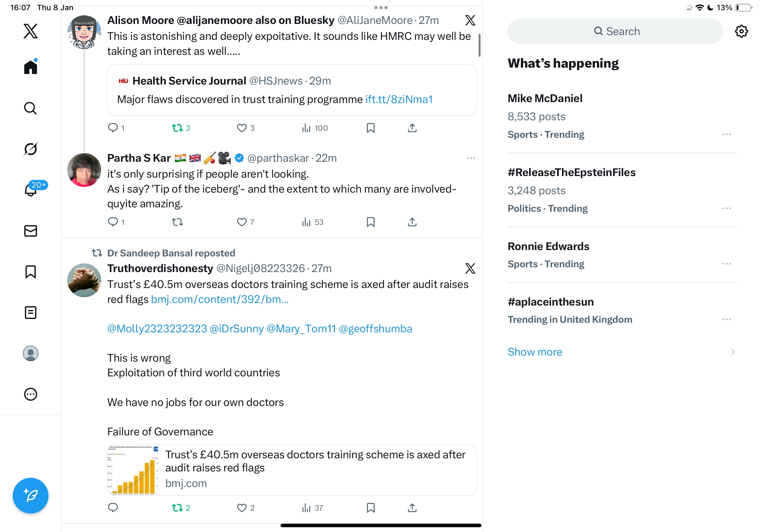Like Partha S Kar's post

pos(242,222)
